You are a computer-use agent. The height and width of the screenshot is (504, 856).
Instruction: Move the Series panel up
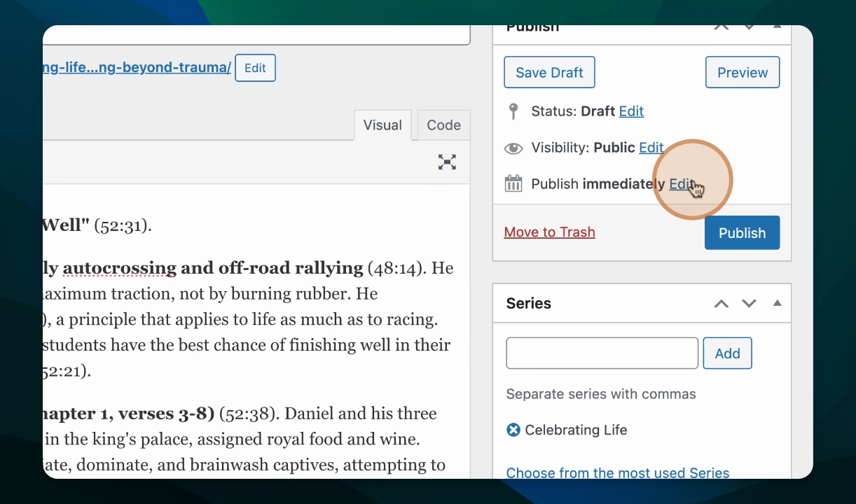point(721,303)
